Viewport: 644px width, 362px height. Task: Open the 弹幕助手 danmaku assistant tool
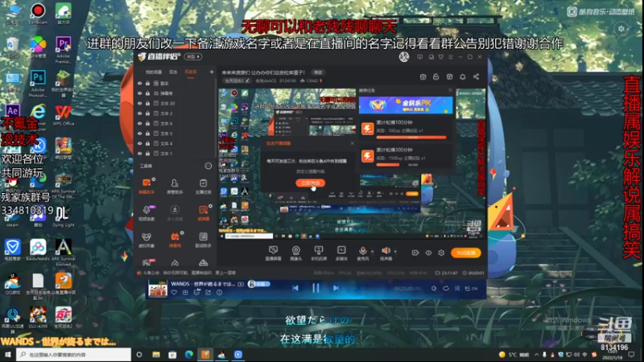(147, 186)
